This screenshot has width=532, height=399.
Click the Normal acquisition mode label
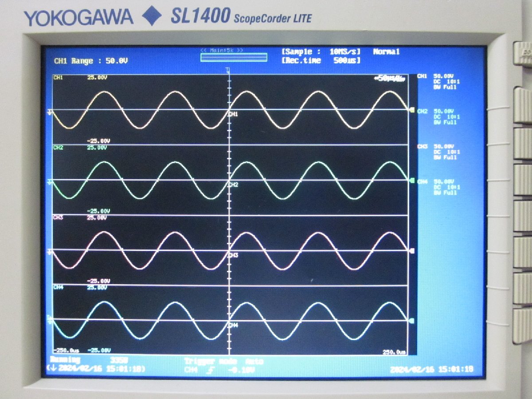(386, 52)
